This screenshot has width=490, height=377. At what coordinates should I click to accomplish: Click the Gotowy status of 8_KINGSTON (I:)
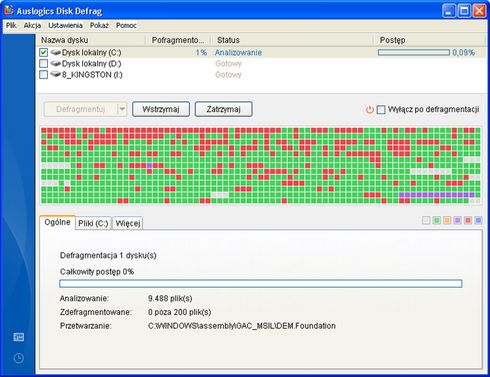(x=228, y=74)
